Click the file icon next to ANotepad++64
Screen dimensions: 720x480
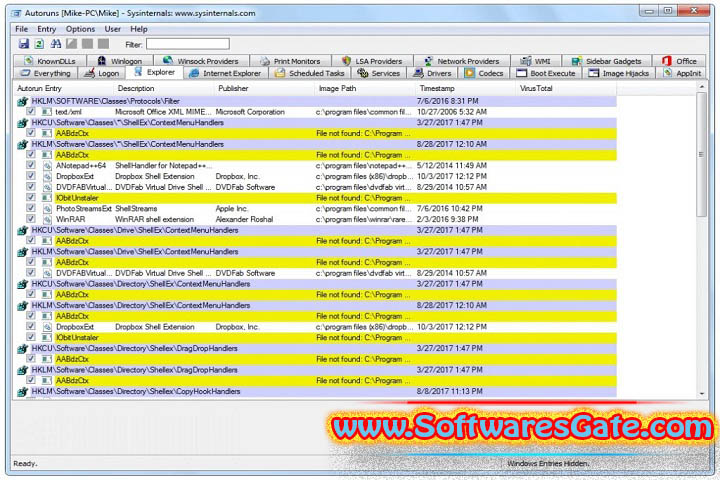click(x=47, y=166)
